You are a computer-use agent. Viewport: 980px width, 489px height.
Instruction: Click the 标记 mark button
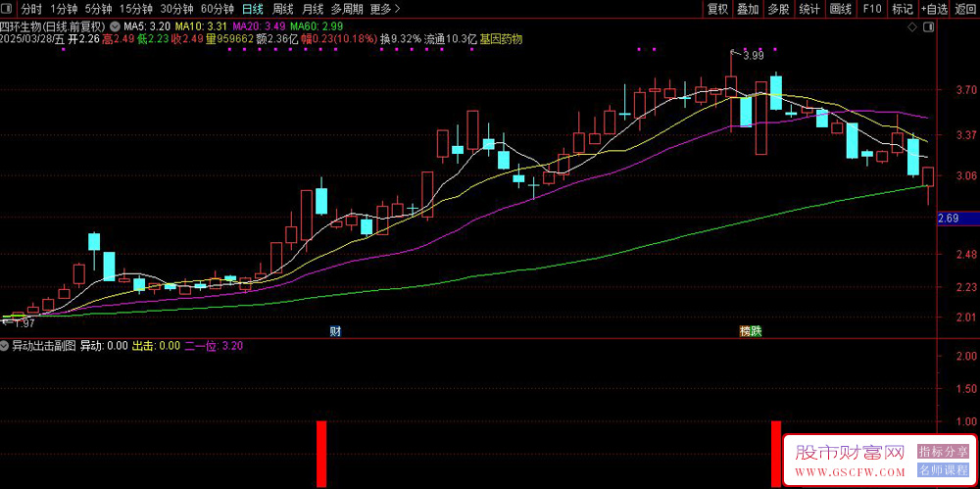[x=903, y=9]
